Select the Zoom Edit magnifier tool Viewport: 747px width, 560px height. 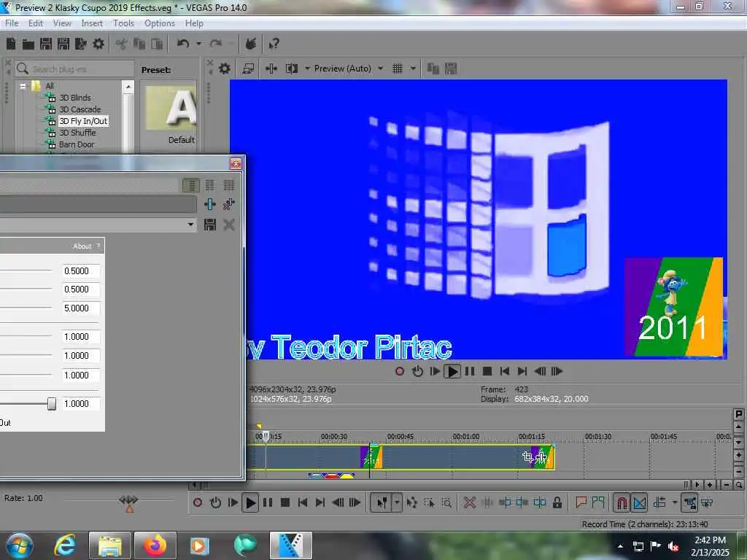tap(446, 502)
